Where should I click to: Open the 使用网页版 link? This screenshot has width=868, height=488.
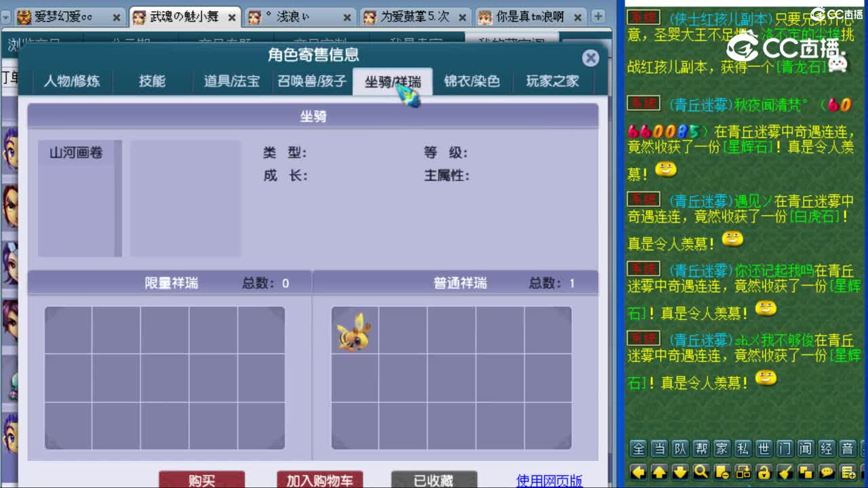549,481
